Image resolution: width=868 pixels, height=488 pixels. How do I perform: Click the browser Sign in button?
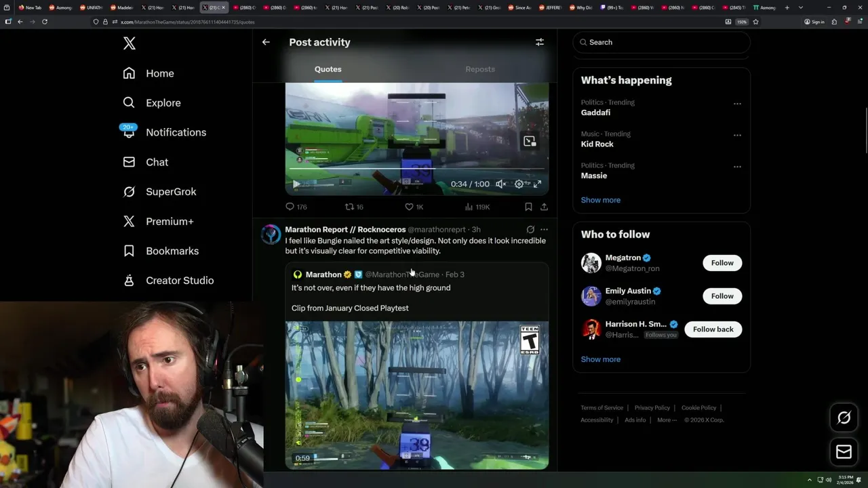coord(814,22)
